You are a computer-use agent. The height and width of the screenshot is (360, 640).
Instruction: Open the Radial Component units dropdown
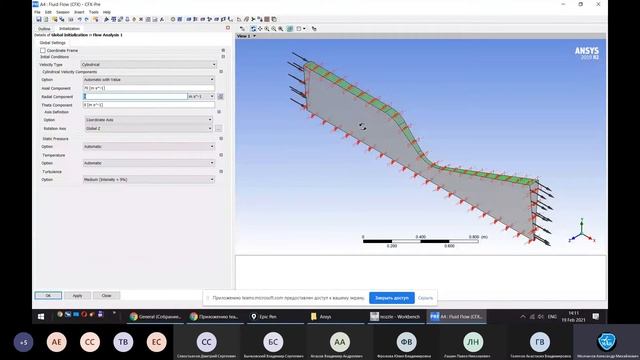[201, 96]
